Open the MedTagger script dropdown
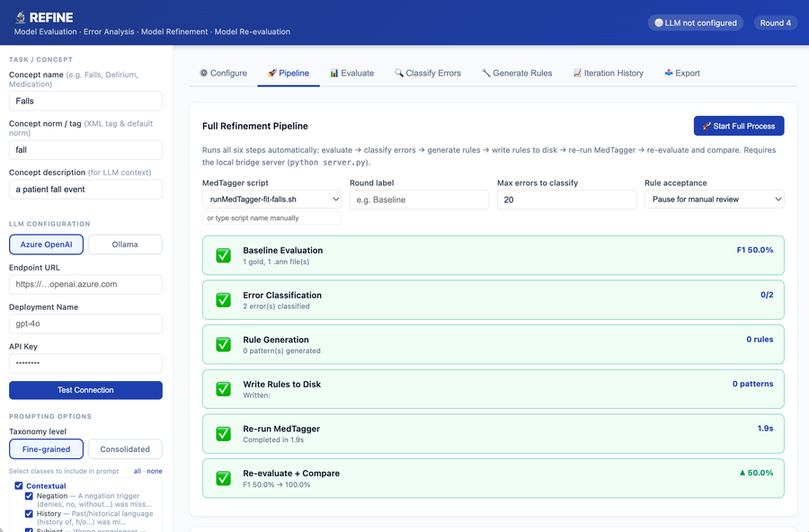Viewport: 809px width, 532px height. pyautogui.click(x=271, y=199)
